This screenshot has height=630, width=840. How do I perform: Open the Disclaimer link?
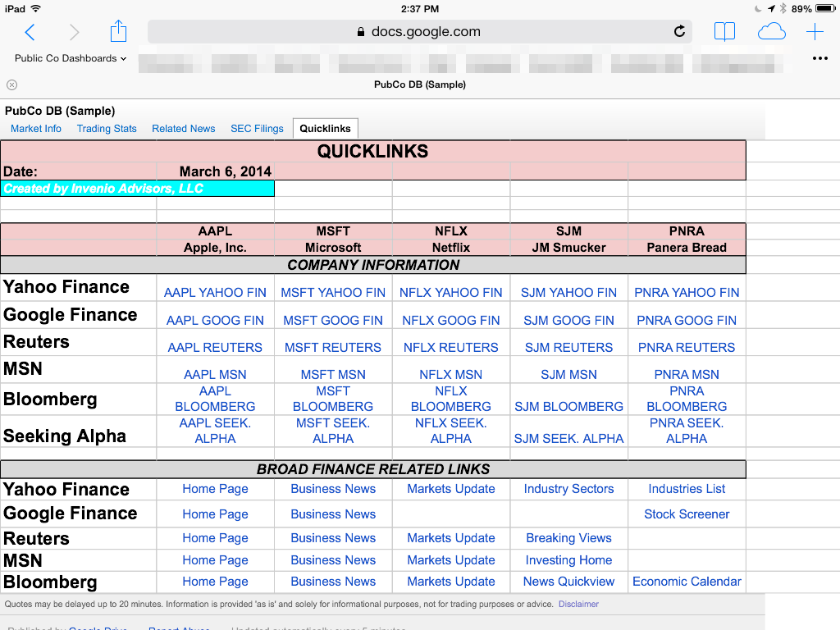pyautogui.click(x=578, y=605)
